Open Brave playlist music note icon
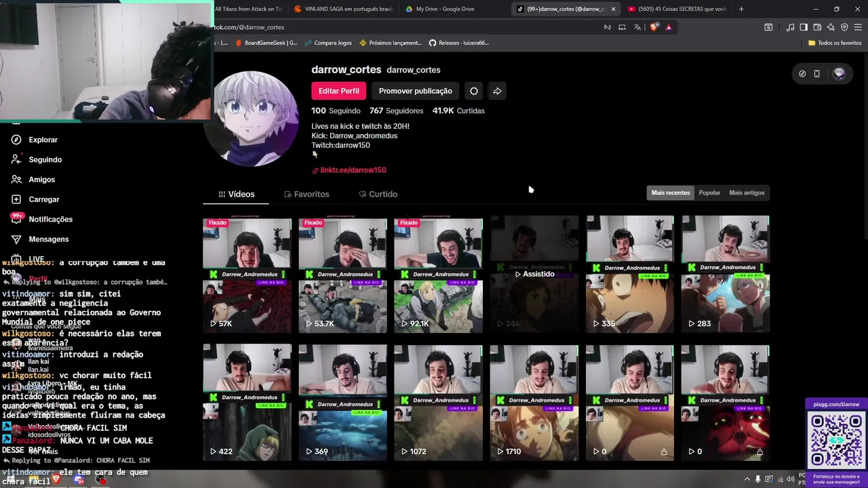The height and width of the screenshot is (488, 868). tap(790, 27)
